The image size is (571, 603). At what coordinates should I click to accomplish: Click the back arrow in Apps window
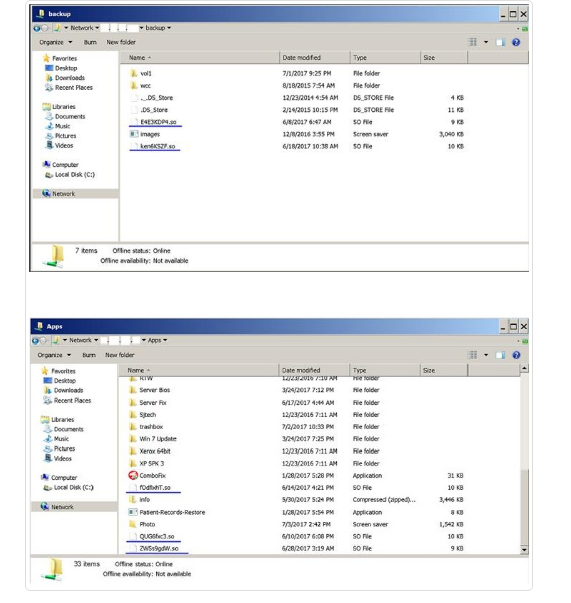(x=36, y=340)
